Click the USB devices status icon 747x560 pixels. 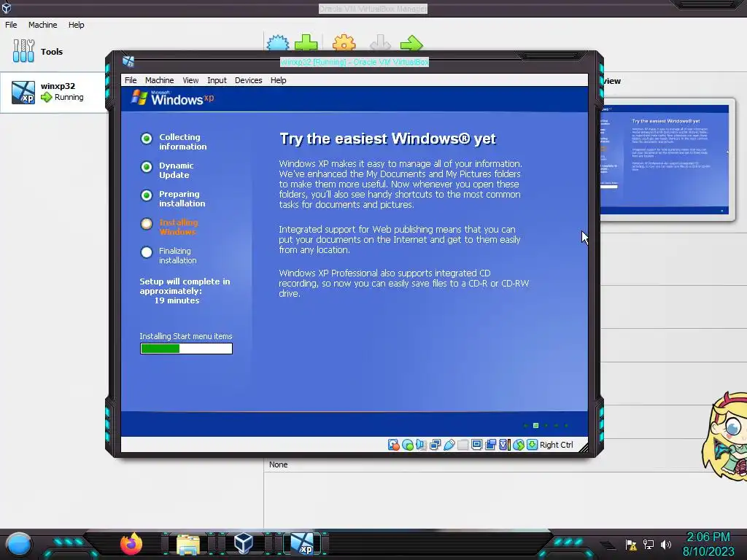[449, 445]
